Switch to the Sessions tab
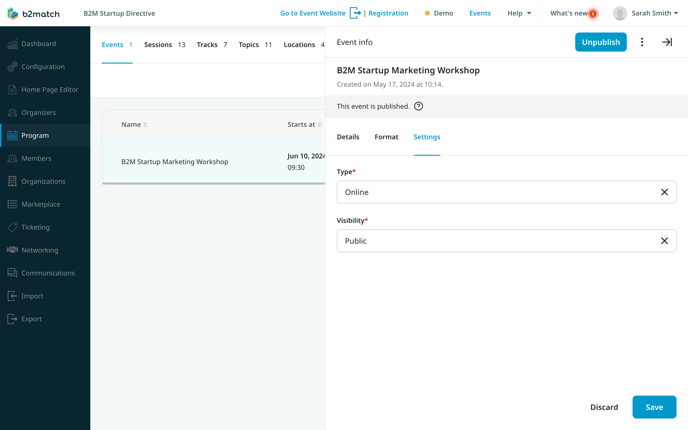The height and width of the screenshot is (430, 688). click(x=165, y=45)
